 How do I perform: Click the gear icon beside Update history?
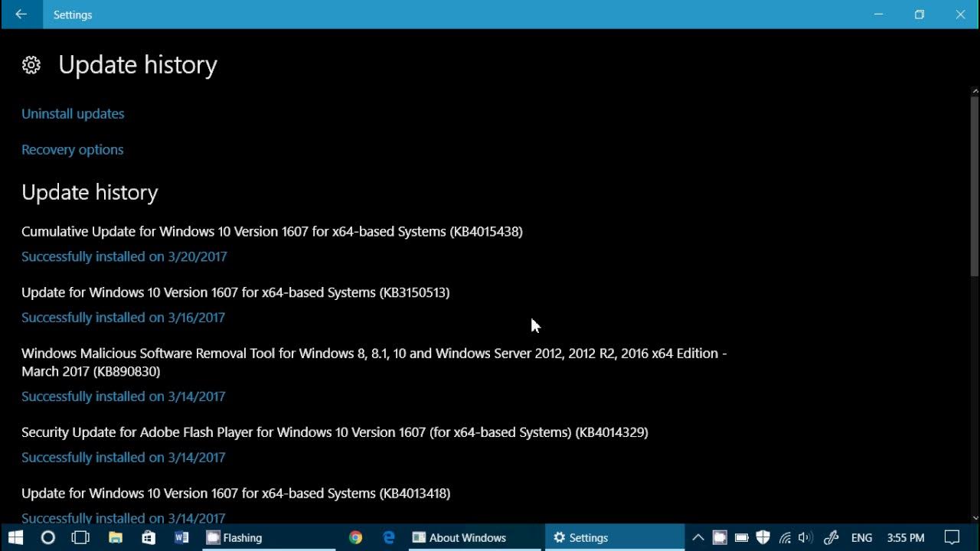pos(31,65)
